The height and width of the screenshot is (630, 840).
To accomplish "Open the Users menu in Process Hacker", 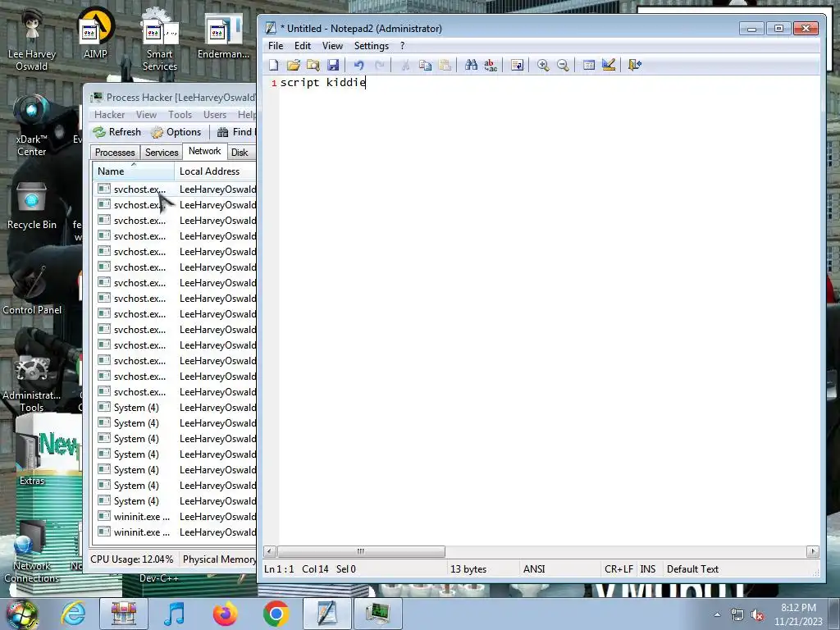I will (x=215, y=115).
